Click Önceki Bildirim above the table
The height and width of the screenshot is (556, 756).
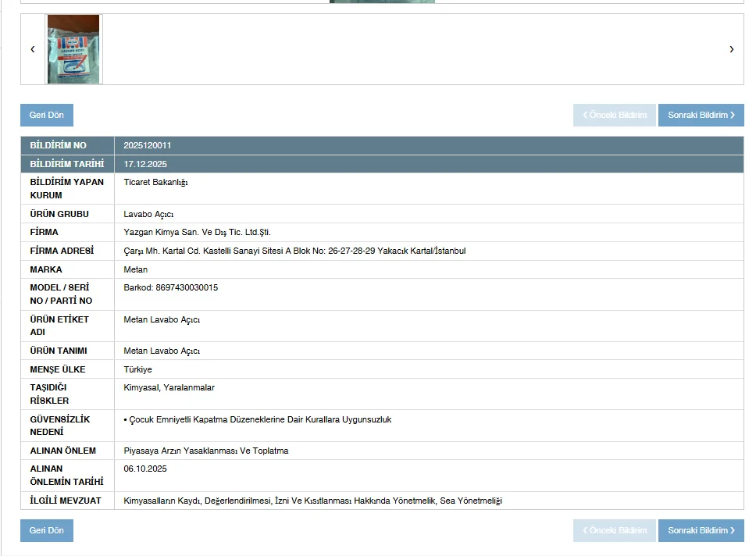tap(615, 116)
